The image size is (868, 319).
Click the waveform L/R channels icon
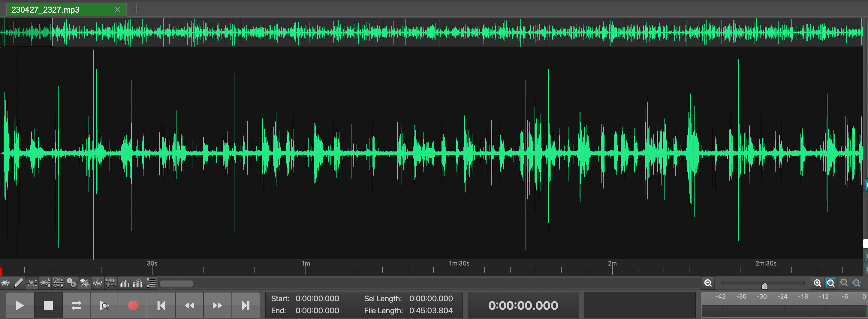(x=45, y=283)
